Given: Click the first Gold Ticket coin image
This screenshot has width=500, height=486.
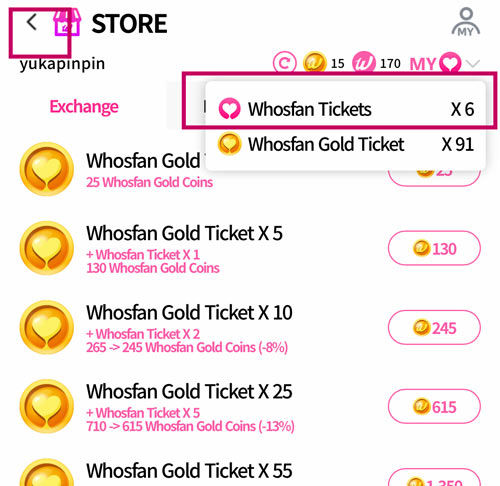Looking at the screenshot, I should pos(47,169).
